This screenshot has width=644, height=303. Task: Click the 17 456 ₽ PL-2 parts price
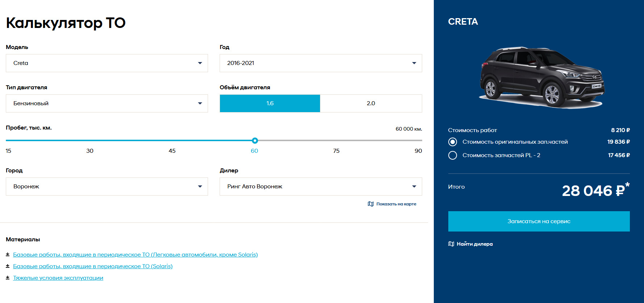[619, 155]
